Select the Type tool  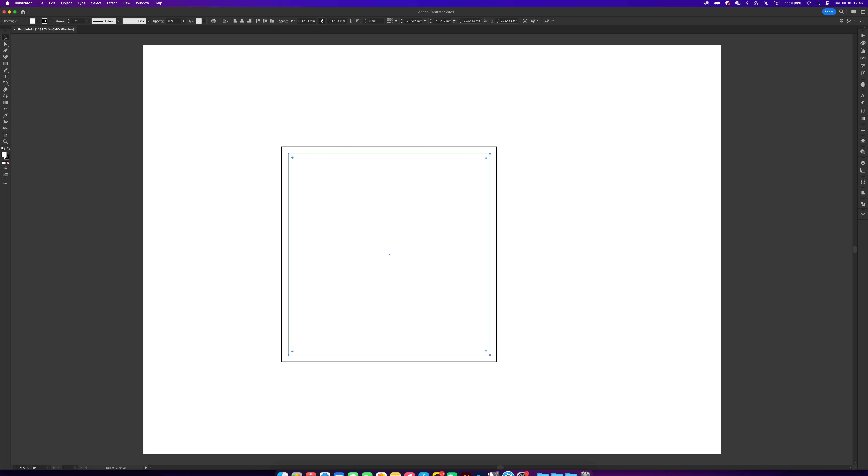point(5,76)
